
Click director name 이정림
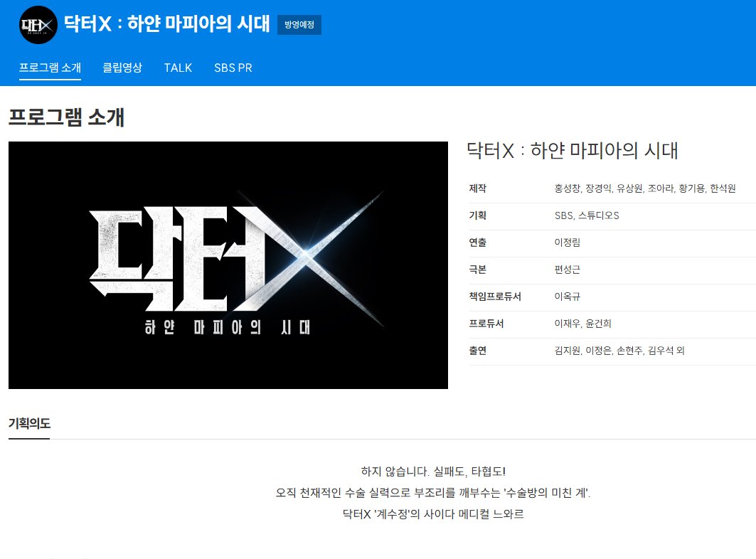[x=568, y=243]
